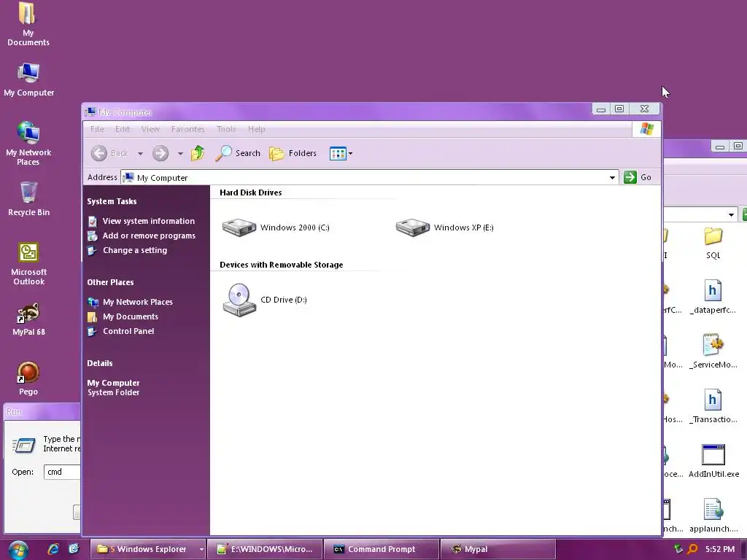The height and width of the screenshot is (560, 747).
Task: Toggle the Folders pane button
Action: 293,153
